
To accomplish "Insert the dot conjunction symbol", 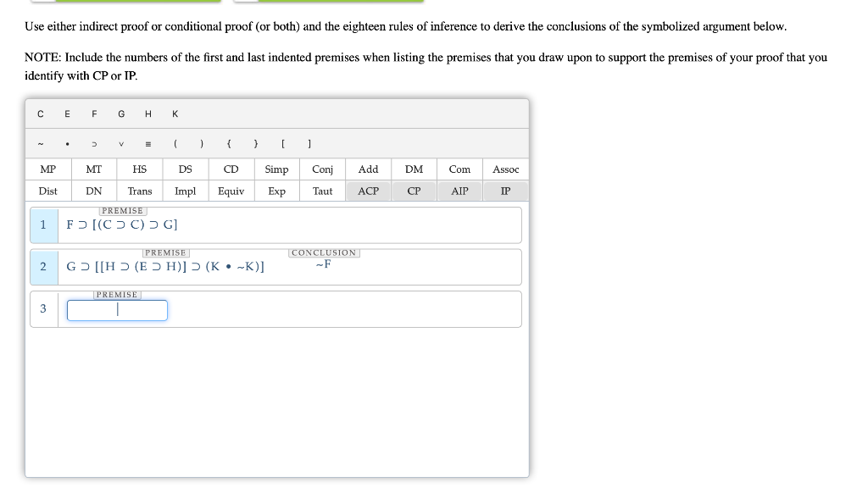I will click(x=67, y=143).
